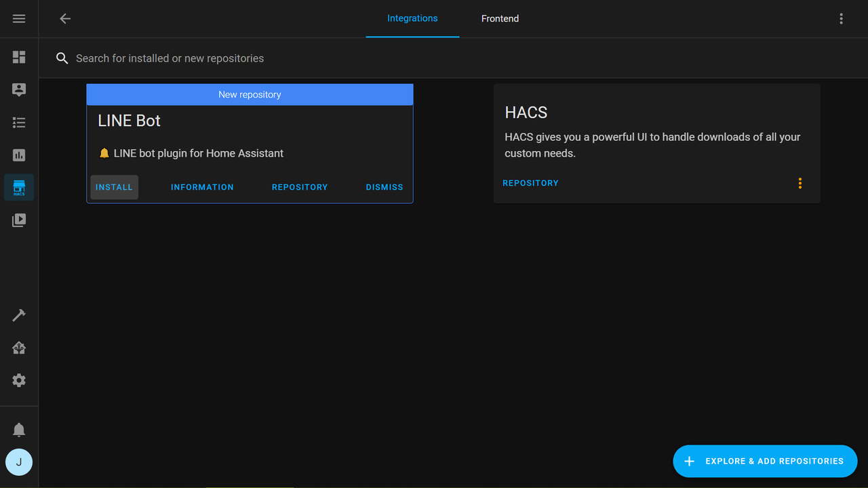Click the LINE Bot card title
Image resolution: width=868 pixels, height=488 pixels.
pos(129,121)
